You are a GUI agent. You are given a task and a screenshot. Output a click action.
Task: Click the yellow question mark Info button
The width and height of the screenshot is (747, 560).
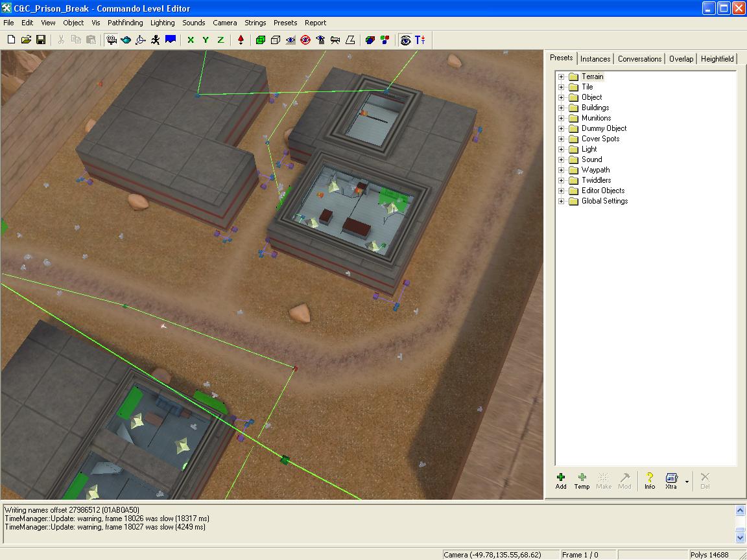[650, 480]
